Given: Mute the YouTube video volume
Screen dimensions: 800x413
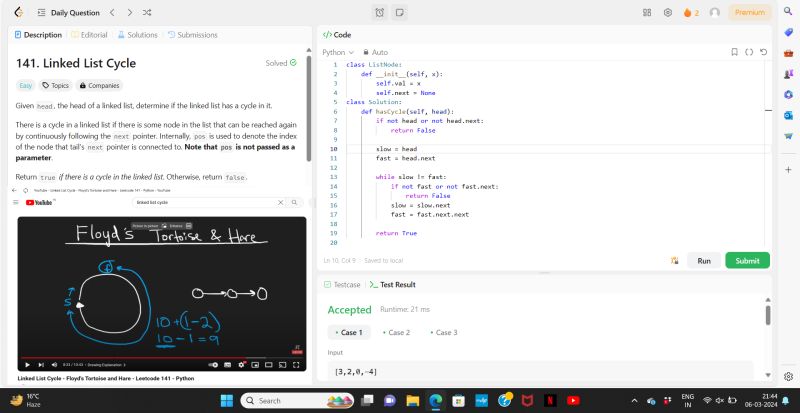Looking at the screenshot, I should tap(54, 365).
